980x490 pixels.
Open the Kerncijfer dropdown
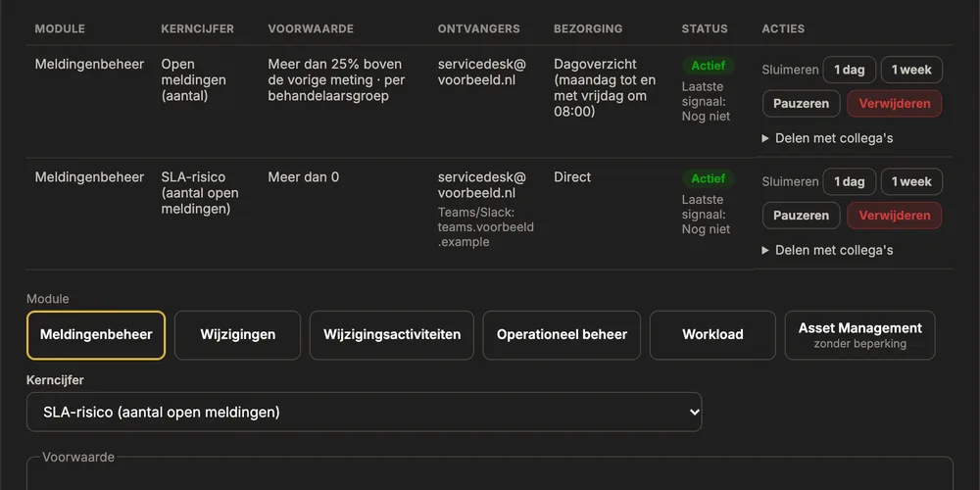click(365, 412)
